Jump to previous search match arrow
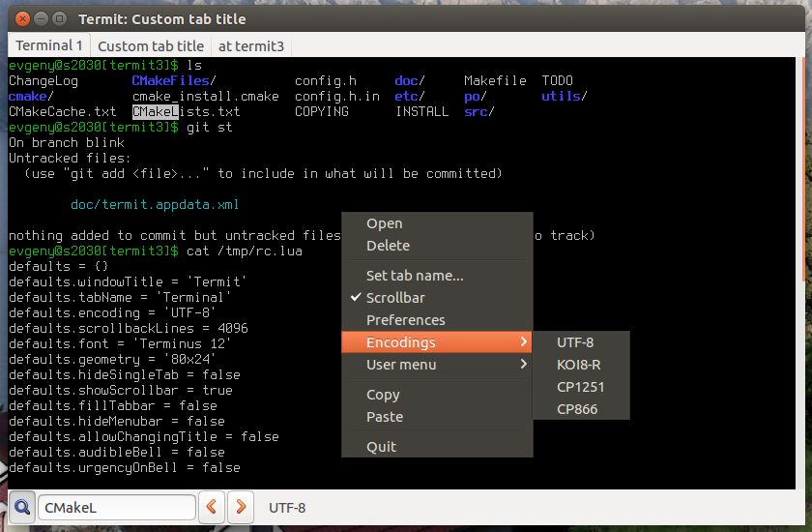This screenshot has width=812, height=532. tap(212, 507)
